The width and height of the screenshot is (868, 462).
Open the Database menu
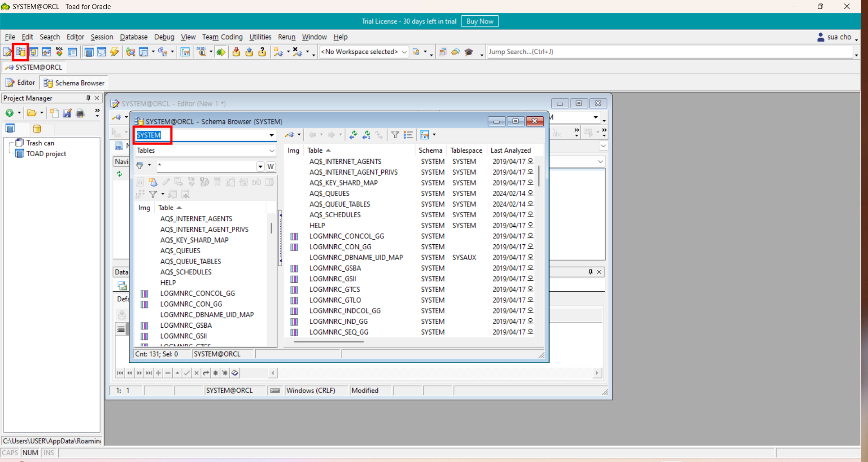133,37
